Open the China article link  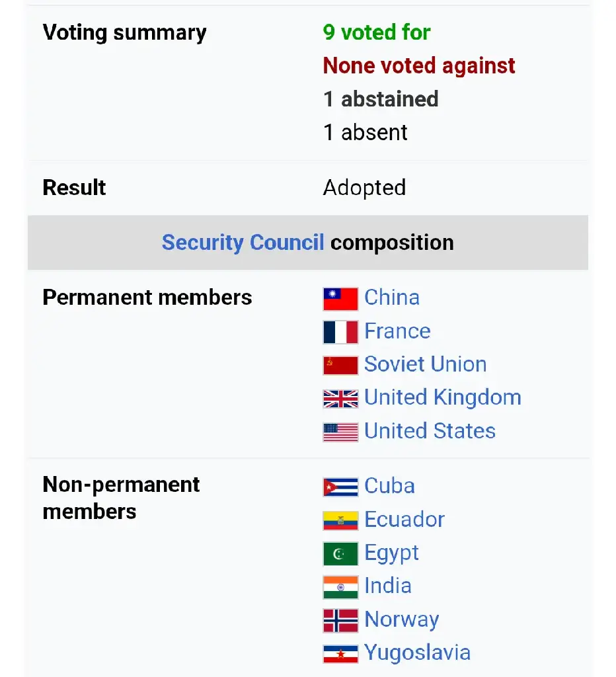pyautogui.click(x=392, y=298)
